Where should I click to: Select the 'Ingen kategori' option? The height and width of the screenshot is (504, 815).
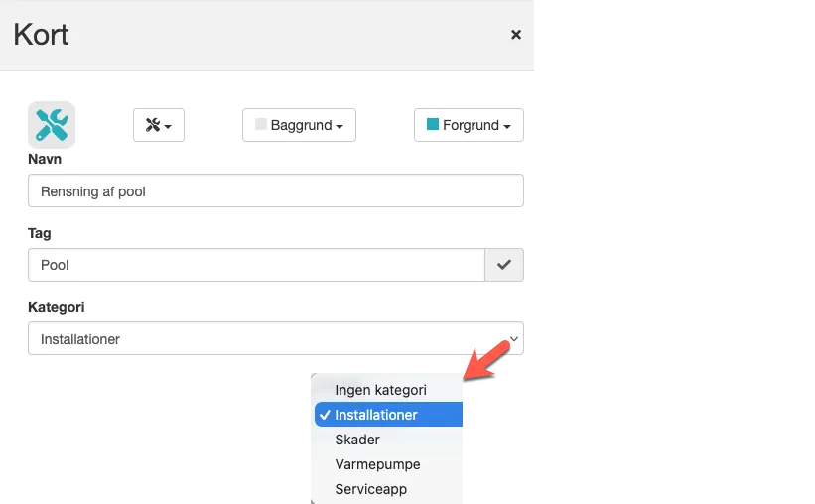point(380,390)
